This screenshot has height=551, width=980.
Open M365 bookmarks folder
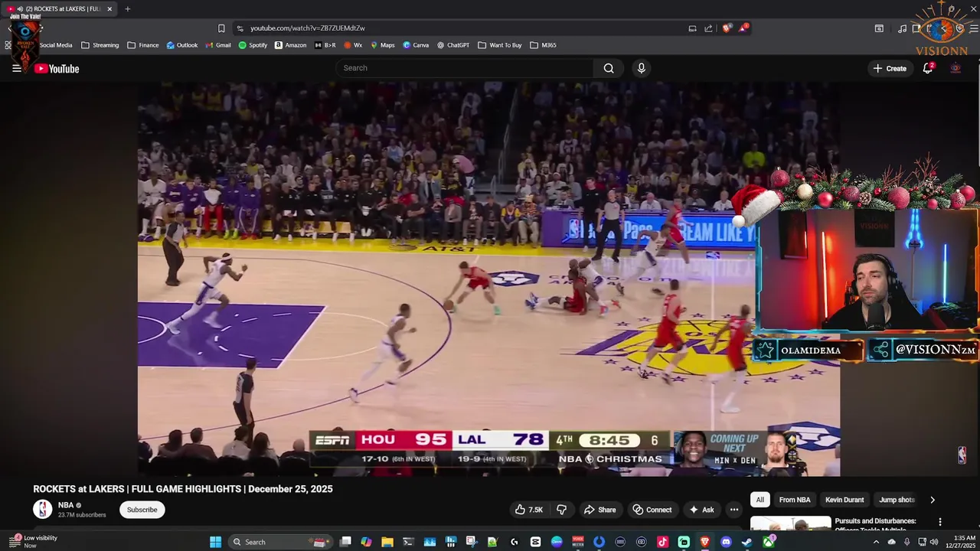coord(543,45)
